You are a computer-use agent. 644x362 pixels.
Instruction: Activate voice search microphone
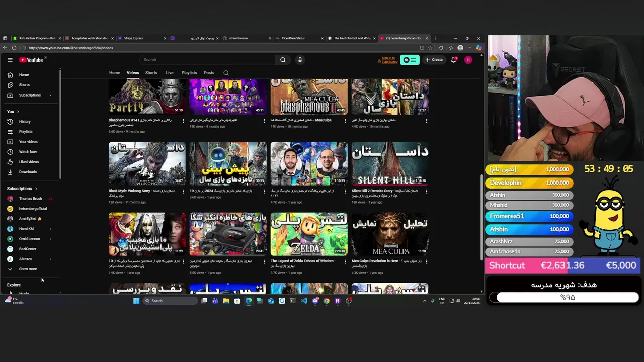pyautogui.click(x=300, y=60)
